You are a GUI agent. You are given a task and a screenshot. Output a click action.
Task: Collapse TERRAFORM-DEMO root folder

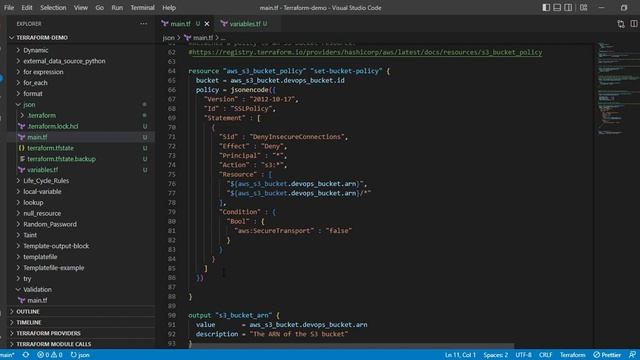82,38
